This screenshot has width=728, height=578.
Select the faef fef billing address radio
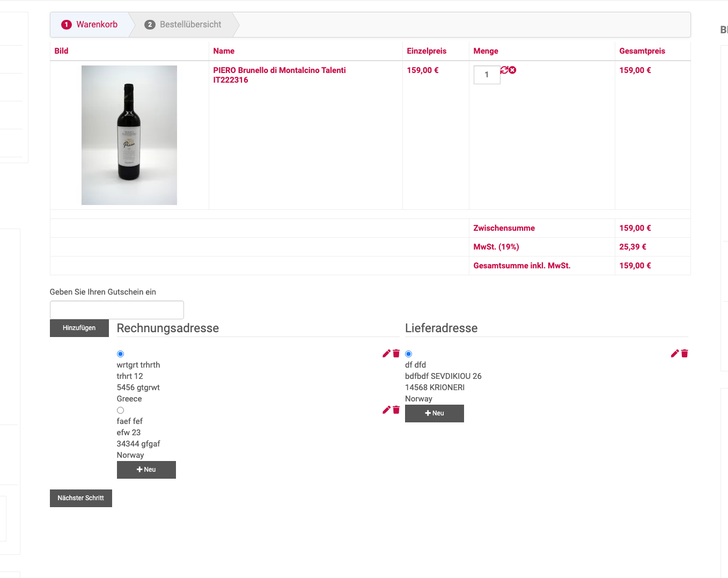[x=120, y=410]
